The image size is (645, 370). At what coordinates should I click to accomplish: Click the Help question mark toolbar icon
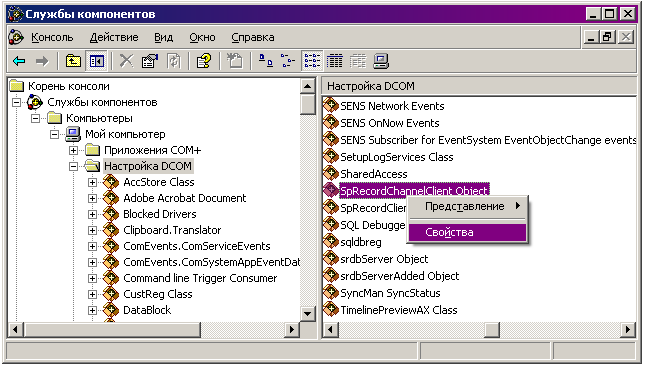[204, 61]
